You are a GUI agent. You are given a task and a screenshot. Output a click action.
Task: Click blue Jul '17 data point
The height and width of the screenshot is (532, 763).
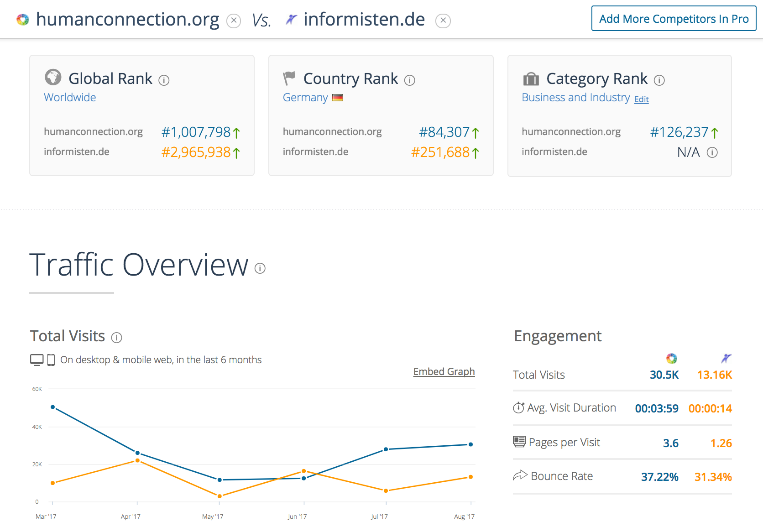point(386,449)
